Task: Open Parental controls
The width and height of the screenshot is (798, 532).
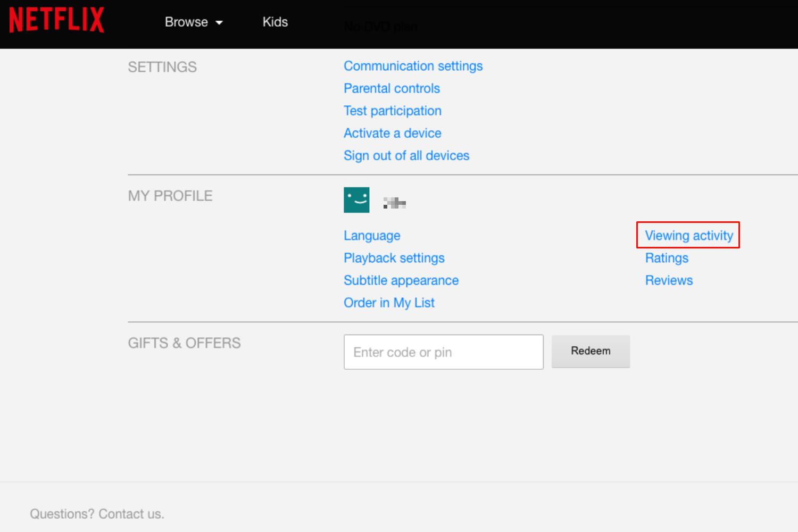Action: 392,88
